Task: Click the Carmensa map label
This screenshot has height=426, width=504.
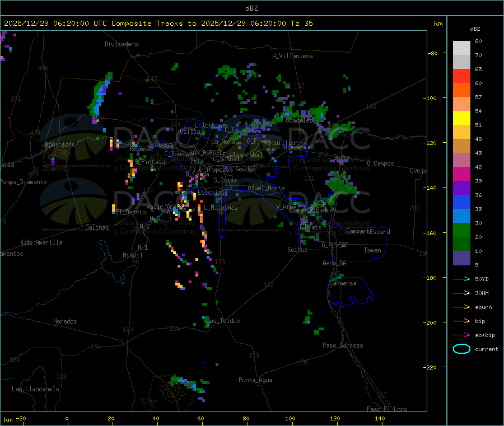Action: tap(343, 283)
